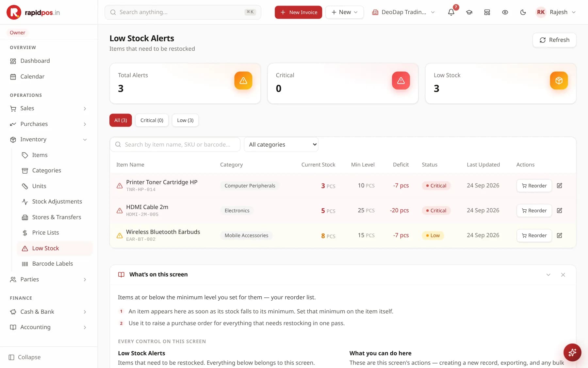Toggle the eye visibility icon in header

[505, 12]
